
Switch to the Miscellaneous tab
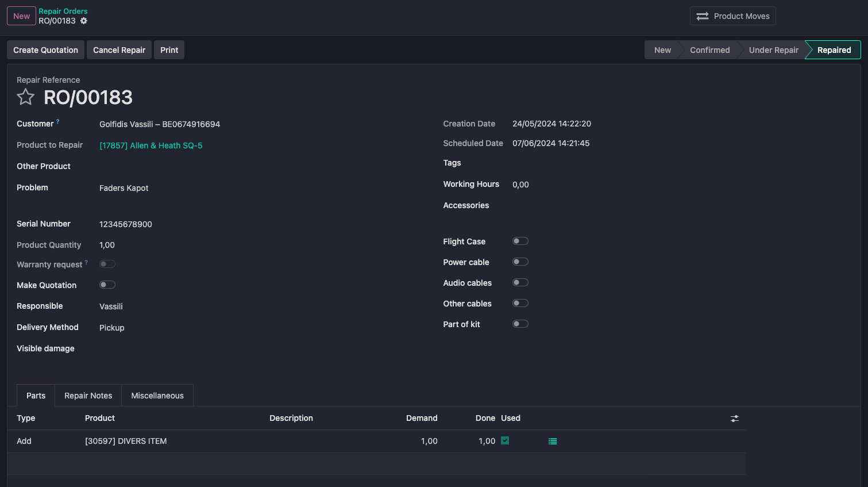[x=157, y=396]
